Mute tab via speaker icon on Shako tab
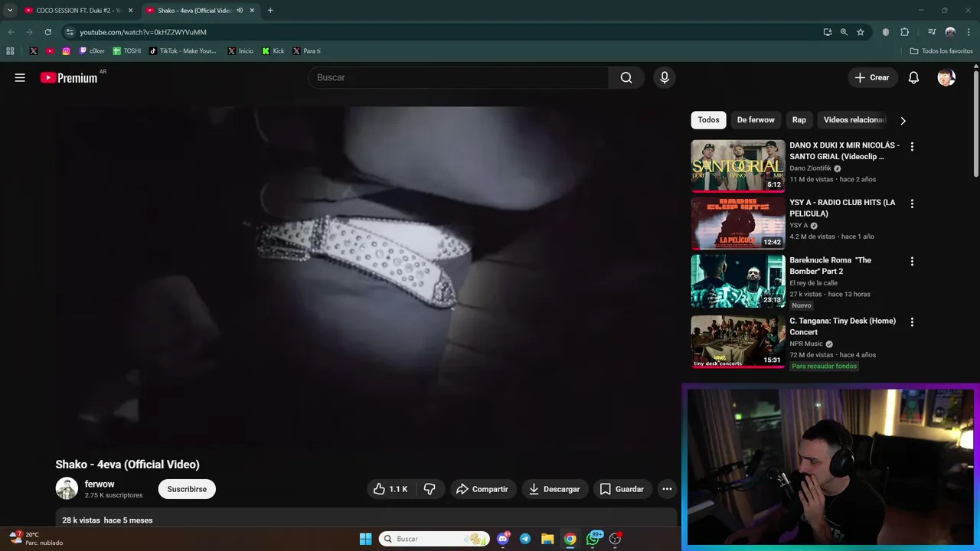Viewport: 980px width, 551px height. coord(240,11)
